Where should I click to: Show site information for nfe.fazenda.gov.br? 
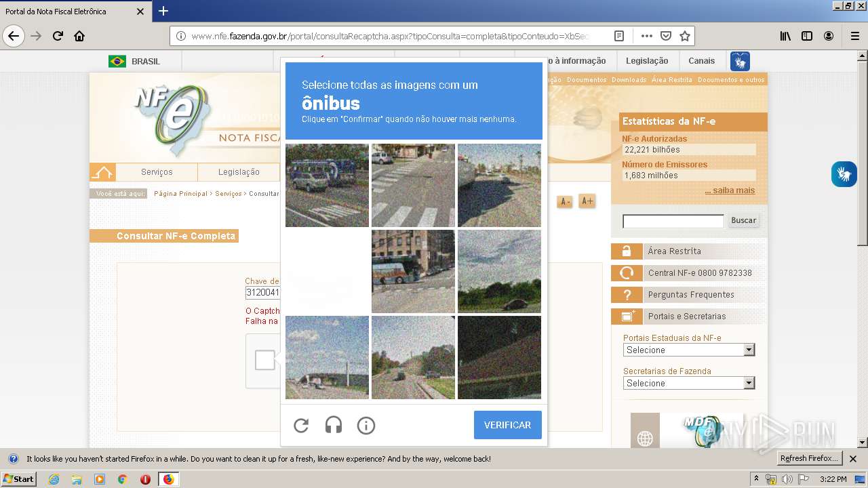pyautogui.click(x=180, y=36)
